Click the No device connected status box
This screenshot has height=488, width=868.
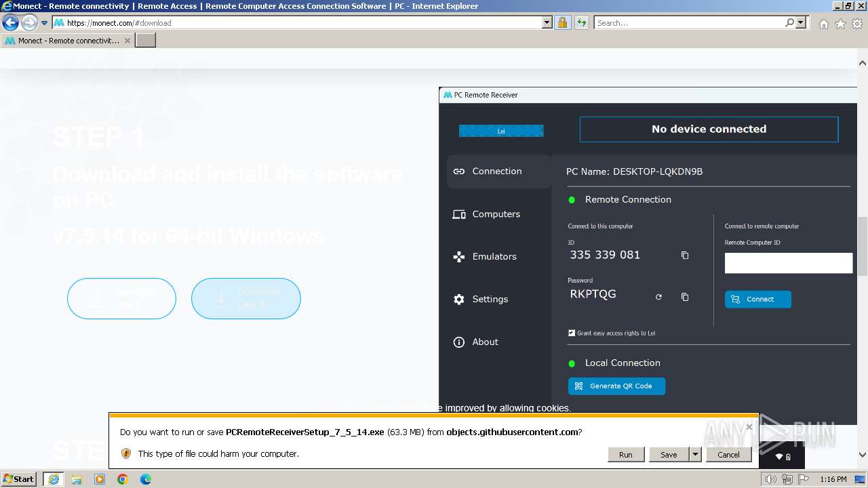tap(709, 129)
